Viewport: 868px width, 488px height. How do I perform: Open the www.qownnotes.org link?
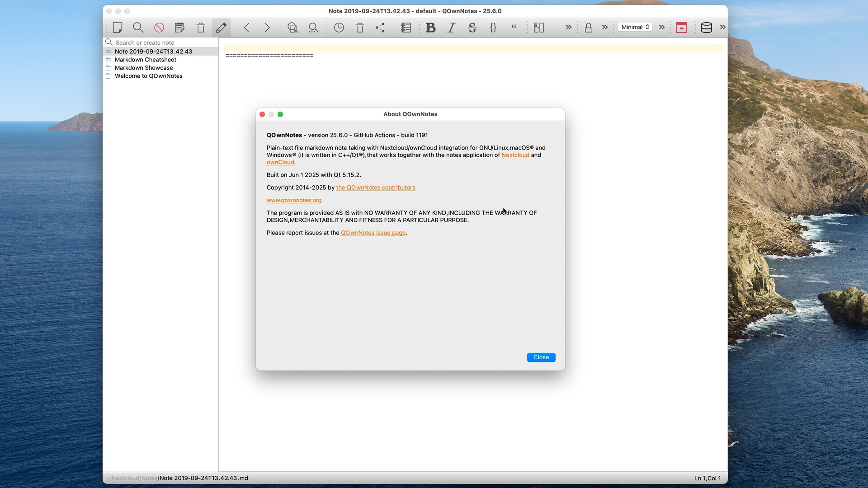[294, 200]
